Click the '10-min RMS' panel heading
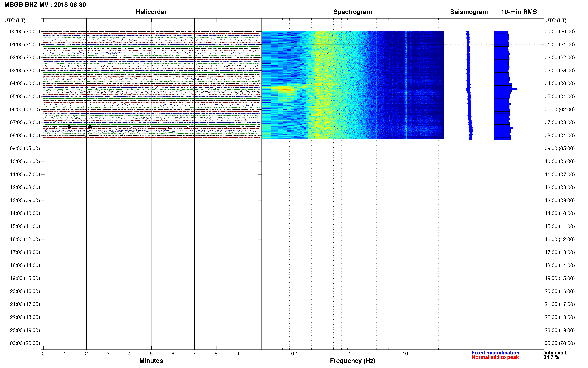Image resolution: width=588 pixels, height=368 pixels. (x=519, y=12)
